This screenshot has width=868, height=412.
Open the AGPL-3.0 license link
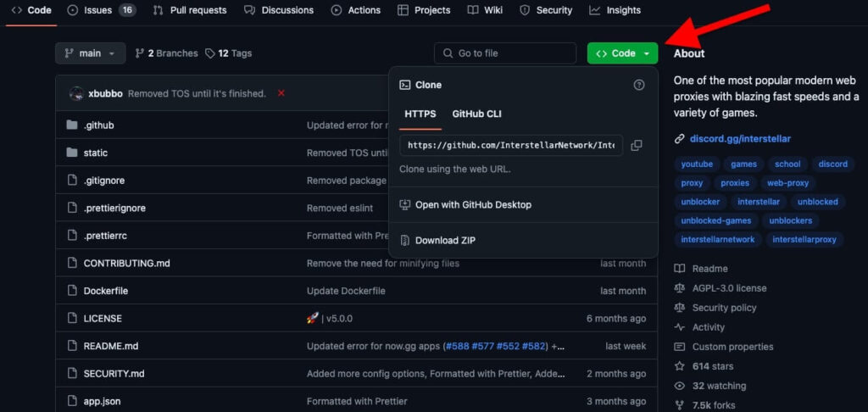tap(721, 288)
